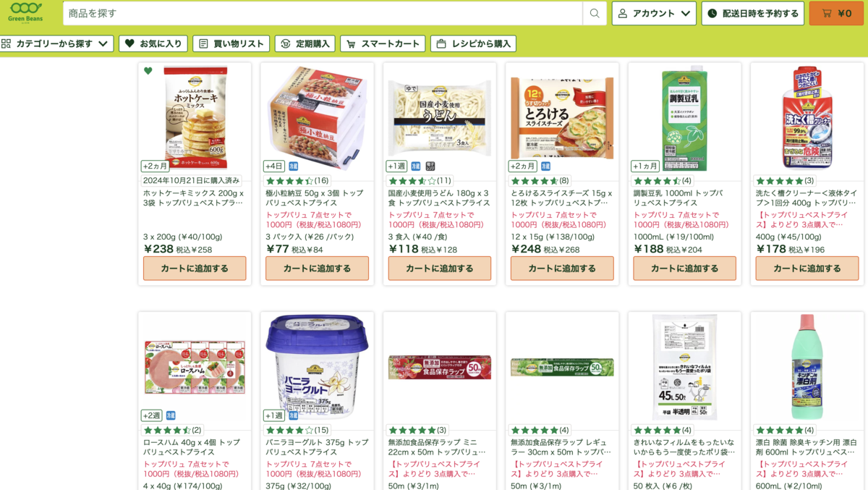
Task: Add 調製豆乳 1000ml to the cart
Action: point(684,268)
